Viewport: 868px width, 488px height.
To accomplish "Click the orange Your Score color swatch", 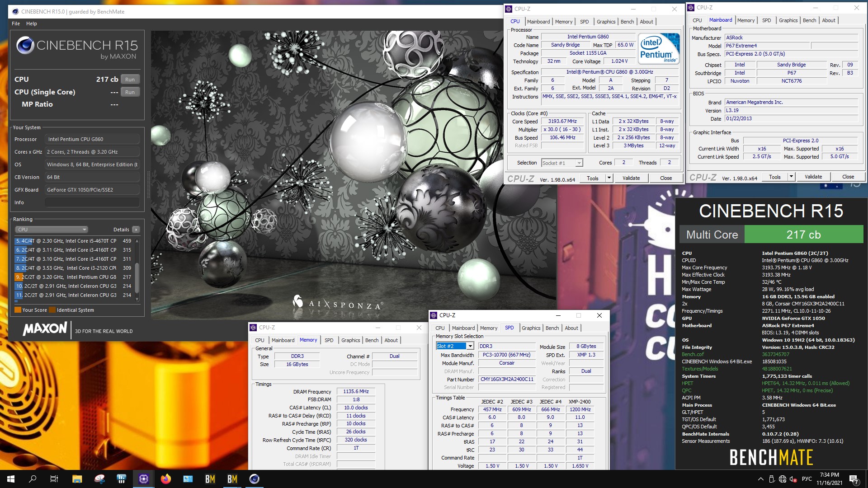I will coord(18,310).
